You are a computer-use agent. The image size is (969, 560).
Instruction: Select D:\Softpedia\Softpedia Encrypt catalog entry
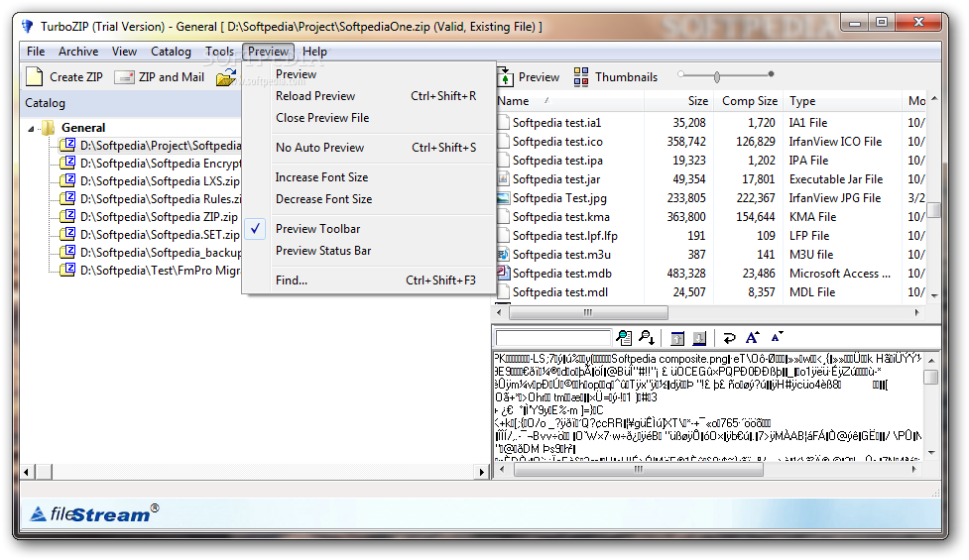click(x=161, y=163)
